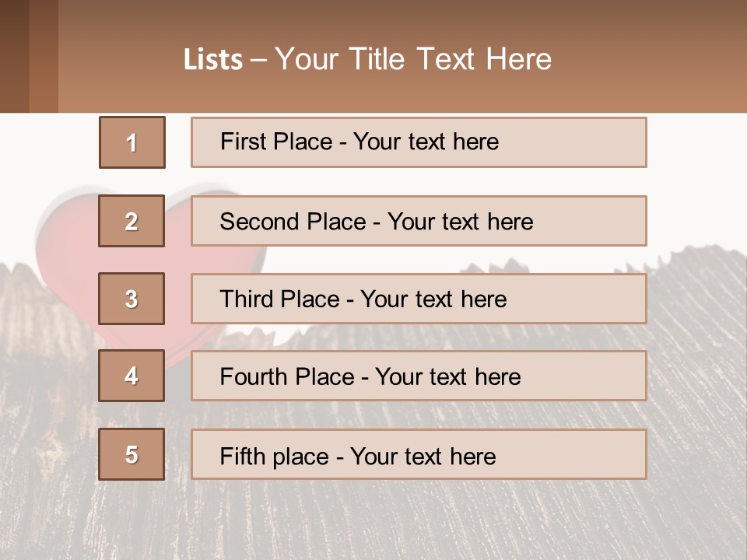Click the dark brown stripe in header
This screenshot has height=560, width=747.
(x=14, y=56)
